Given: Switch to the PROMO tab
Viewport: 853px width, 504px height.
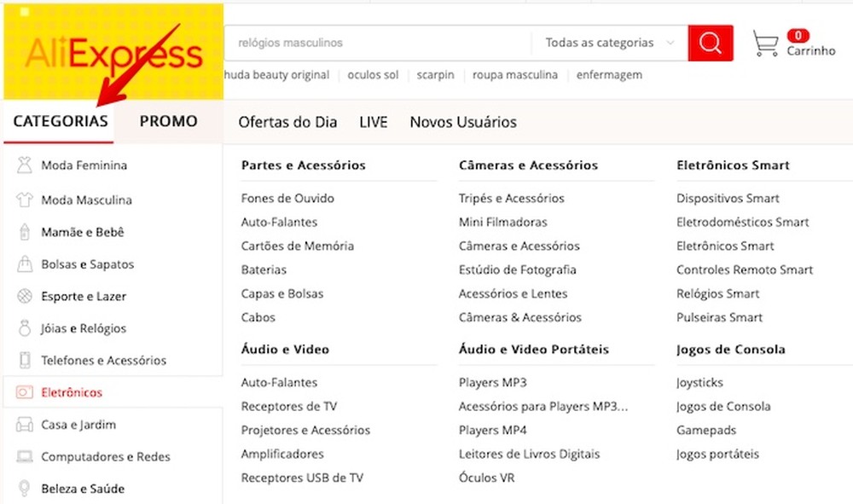Looking at the screenshot, I should [x=167, y=121].
